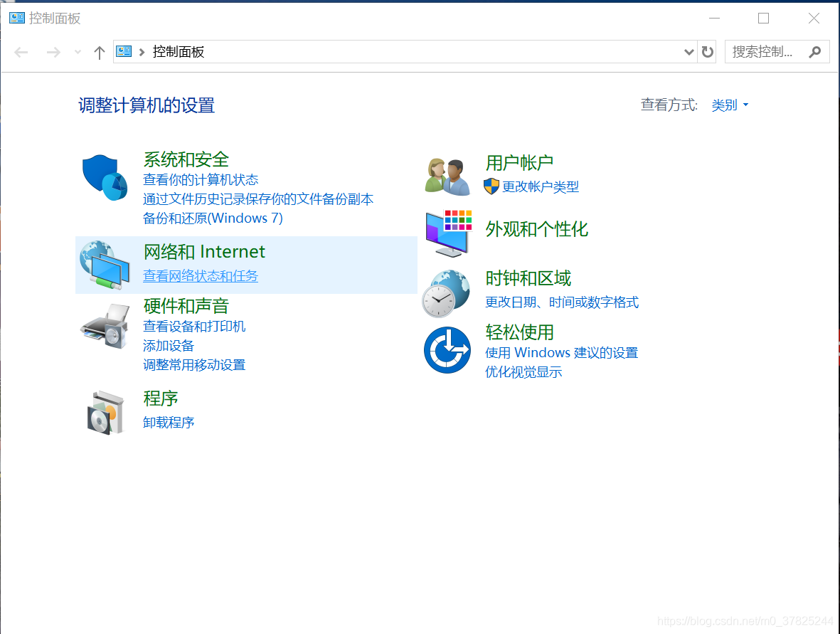Viewport: 840px width, 634px height.
Task: Go up one level with up arrow
Action: (x=99, y=52)
